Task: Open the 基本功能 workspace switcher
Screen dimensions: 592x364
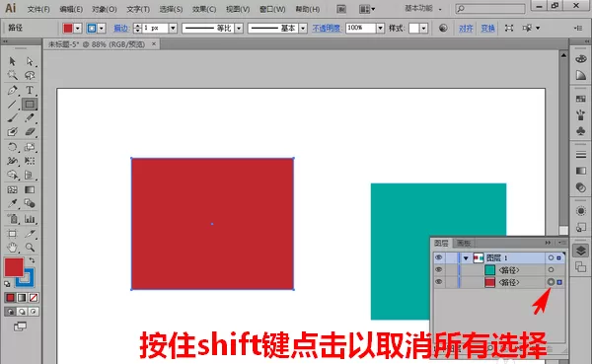Action: point(423,8)
